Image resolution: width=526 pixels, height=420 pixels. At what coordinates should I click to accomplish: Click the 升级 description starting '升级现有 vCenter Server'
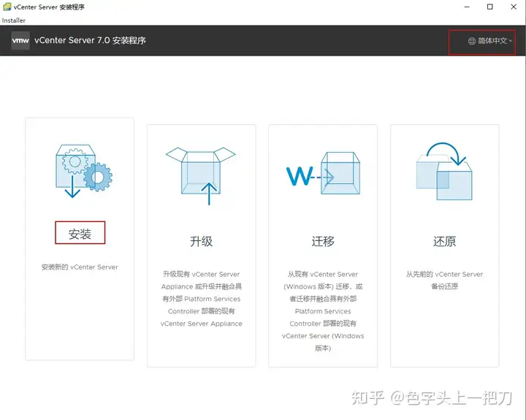(x=202, y=299)
